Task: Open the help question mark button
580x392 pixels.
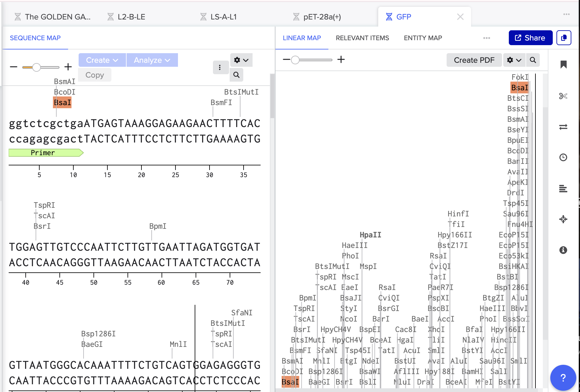Action: tap(563, 378)
